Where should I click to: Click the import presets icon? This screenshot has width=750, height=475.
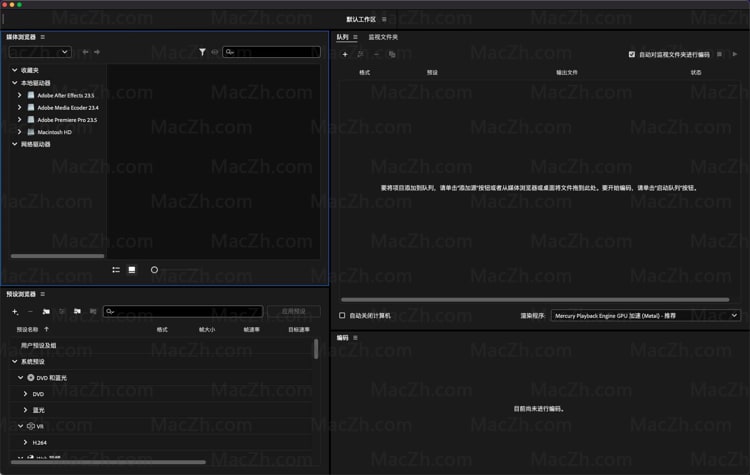77,311
